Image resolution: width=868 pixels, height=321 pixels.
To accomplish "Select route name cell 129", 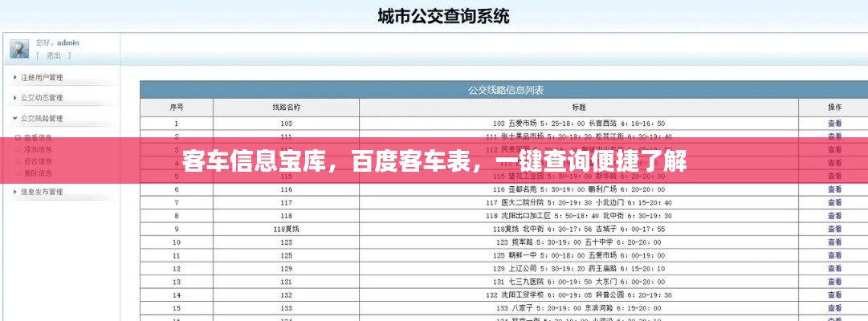I will coord(286,269).
